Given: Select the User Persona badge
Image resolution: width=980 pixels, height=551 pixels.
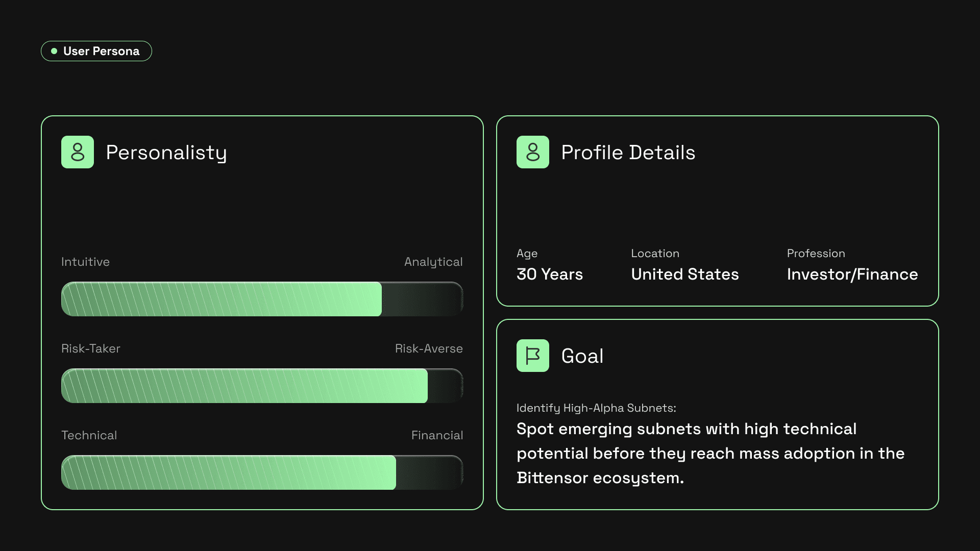Looking at the screenshot, I should click(96, 51).
